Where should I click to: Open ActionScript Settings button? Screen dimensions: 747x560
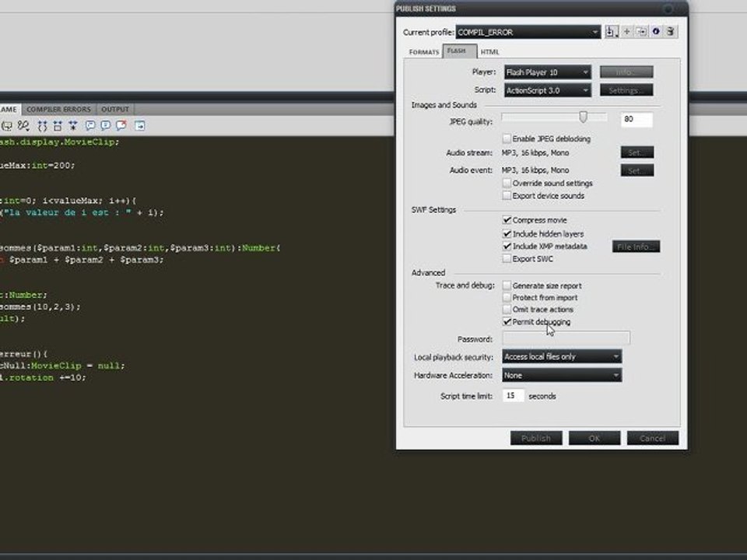626,90
